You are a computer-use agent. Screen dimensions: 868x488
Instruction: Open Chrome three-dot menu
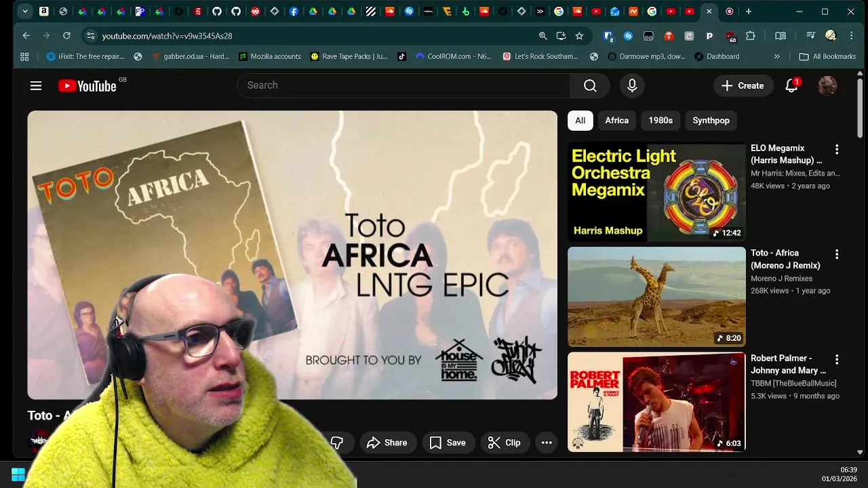tap(851, 36)
